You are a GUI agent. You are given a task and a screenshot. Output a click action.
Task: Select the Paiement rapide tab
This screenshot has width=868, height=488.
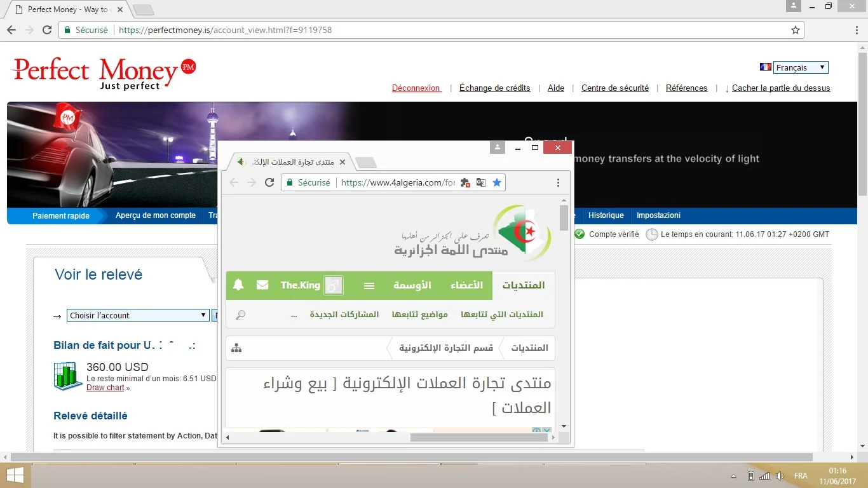[x=61, y=216]
